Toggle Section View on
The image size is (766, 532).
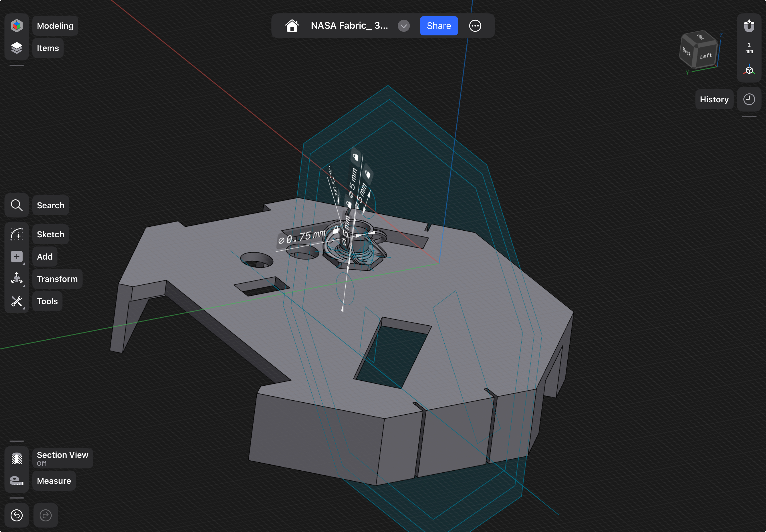16,459
